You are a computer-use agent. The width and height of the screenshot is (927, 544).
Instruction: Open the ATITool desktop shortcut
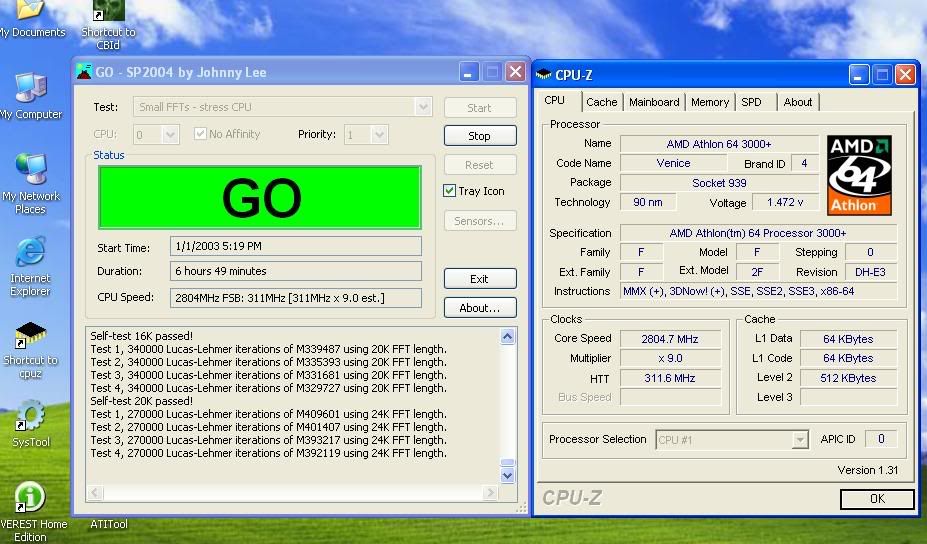pyautogui.click(x=109, y=523)
